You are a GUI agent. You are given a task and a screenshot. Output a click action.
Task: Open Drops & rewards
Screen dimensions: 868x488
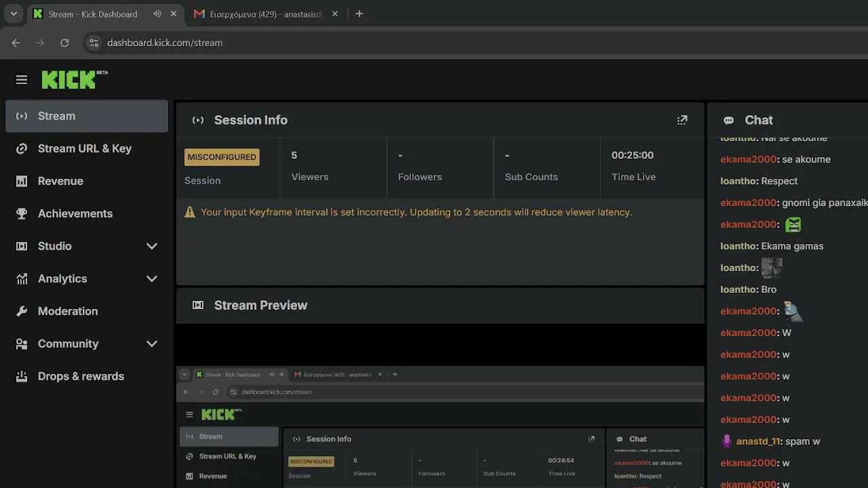(87, 376)
